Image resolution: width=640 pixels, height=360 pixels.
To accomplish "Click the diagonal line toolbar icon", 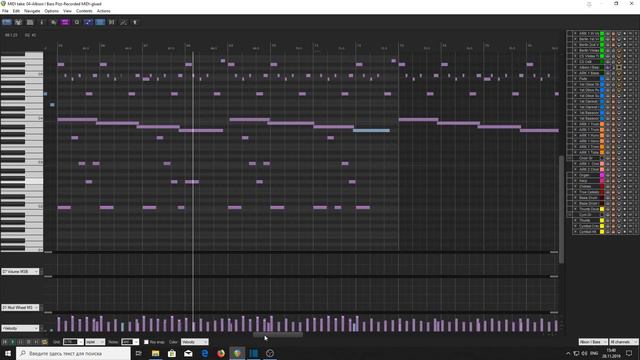I will pos(123,22).
